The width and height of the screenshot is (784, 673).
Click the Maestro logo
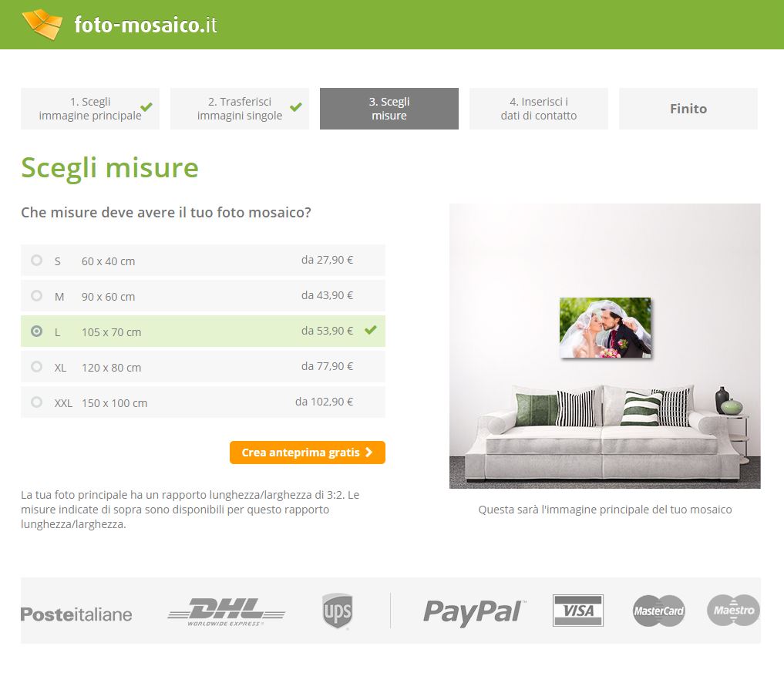pyautogui.click(x=733, y=610)
